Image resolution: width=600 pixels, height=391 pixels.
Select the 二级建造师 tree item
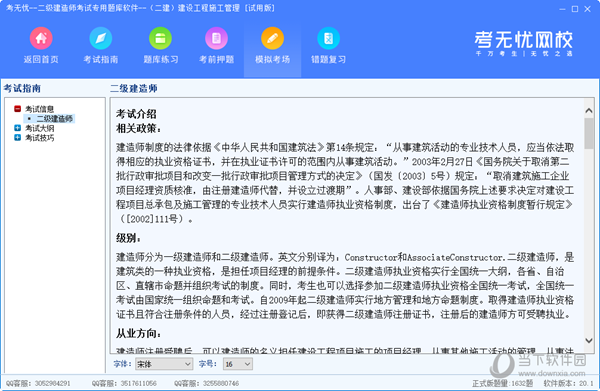(54, 119)
